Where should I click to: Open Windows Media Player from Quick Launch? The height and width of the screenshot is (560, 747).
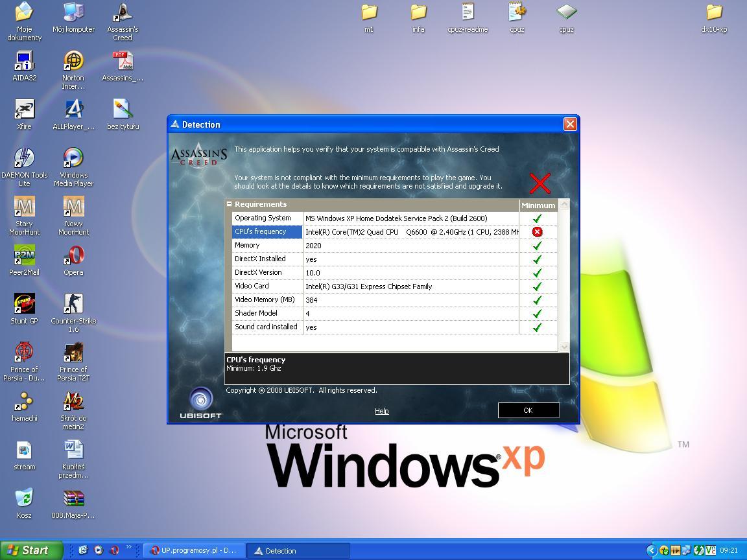pyautogui.click(x=99, y=550)
